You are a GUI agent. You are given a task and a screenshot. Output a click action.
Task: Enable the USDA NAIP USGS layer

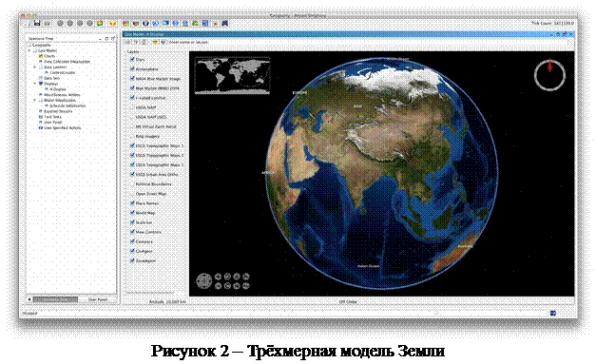pyautogui.click(x=132, y=117)
